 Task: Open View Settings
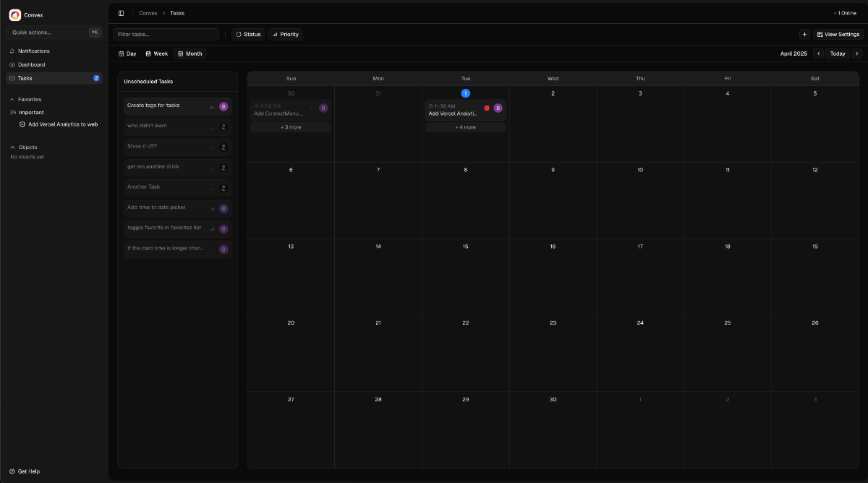(838, 34)
